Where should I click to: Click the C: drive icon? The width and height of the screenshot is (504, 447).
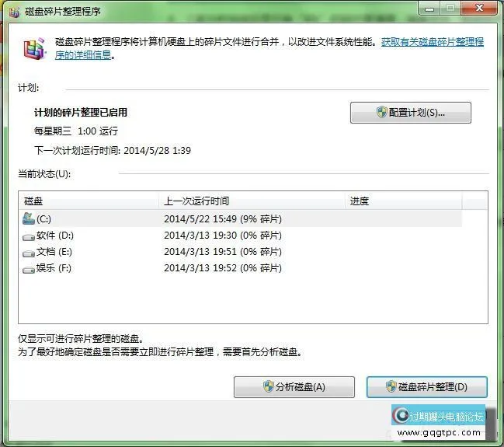click(30, 218)
